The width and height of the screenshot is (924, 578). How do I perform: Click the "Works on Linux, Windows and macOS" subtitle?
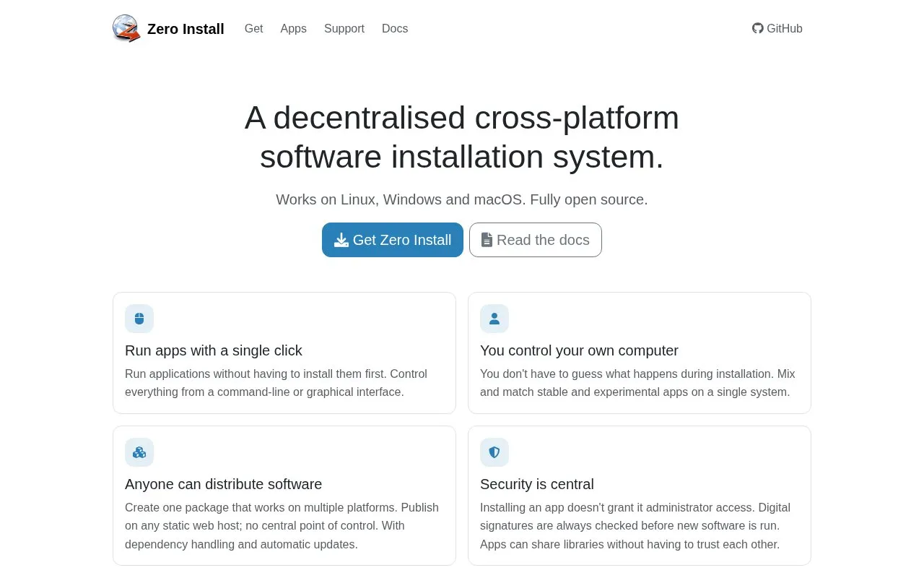click(x=462, y=199)
